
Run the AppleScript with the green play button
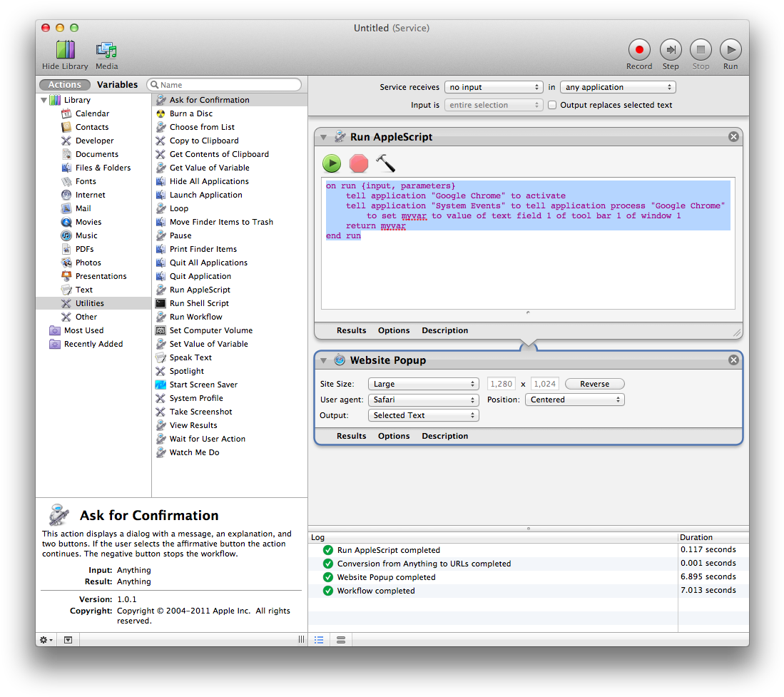pyautogui.click(x=331, y=163)
